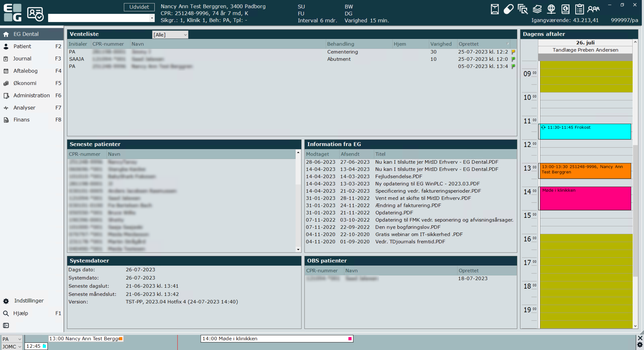The width and height of the screenshot is (644, 350).
Task: Click the pink marker on the 14:00 Møde entry
Action: 350,339
